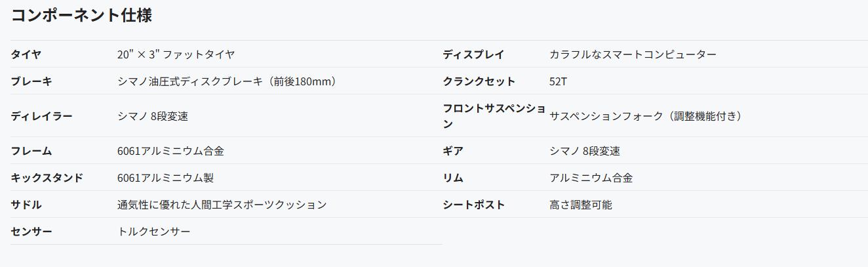Click the フロントサスペンション row label
The height and width of the screenshot is (267, 868).
pos(493,115)
